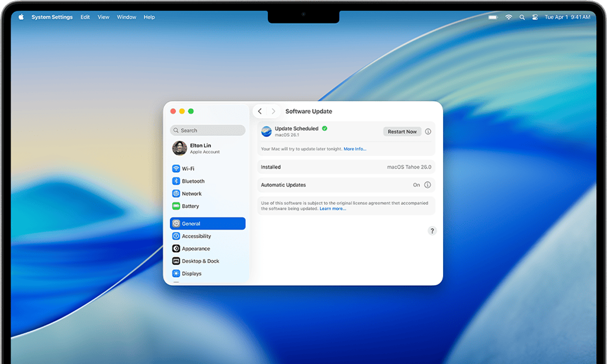
Task: Open Wi-Fi settings in sidebar
Action: (x=188, y=169)
